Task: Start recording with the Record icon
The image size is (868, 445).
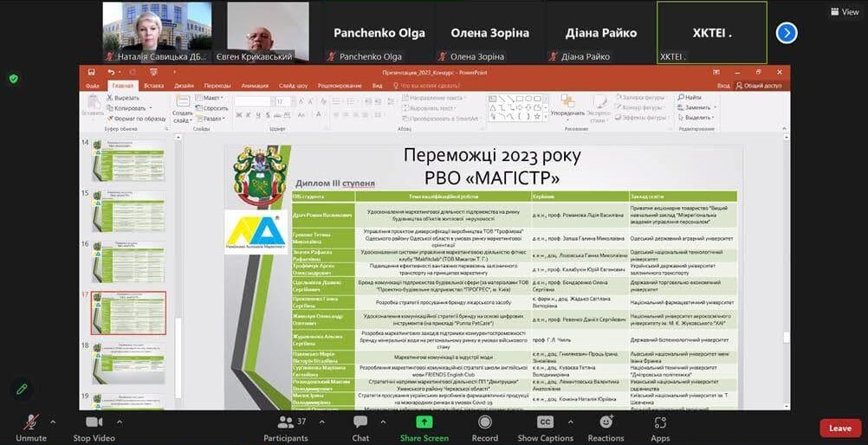Action: point(484,422)
